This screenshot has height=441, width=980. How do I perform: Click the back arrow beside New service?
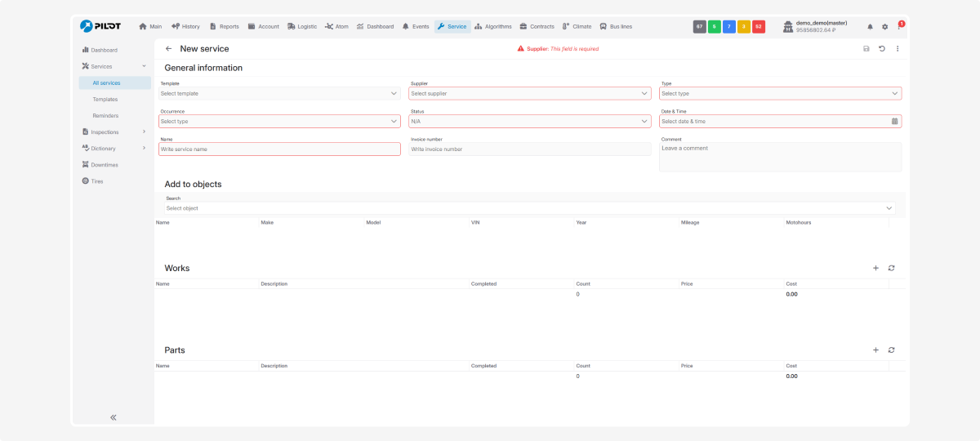tap(168, 49)
